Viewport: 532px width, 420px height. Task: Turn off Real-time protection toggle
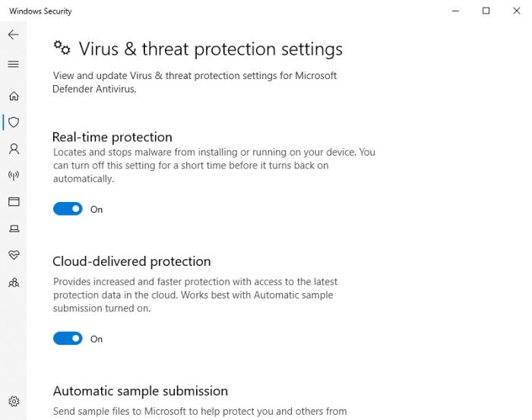(x=68, y=209)
